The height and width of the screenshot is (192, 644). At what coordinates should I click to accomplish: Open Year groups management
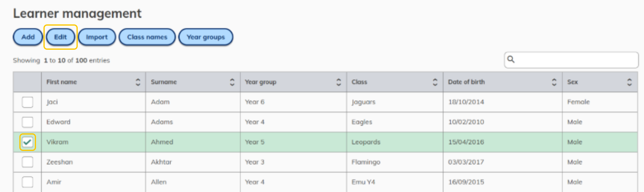[x=206, y=37]
